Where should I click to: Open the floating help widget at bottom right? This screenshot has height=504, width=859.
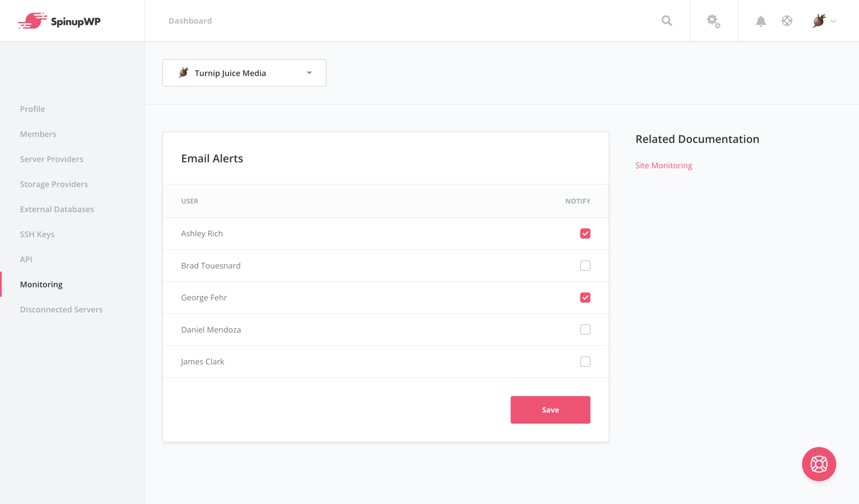coord(819,464)
